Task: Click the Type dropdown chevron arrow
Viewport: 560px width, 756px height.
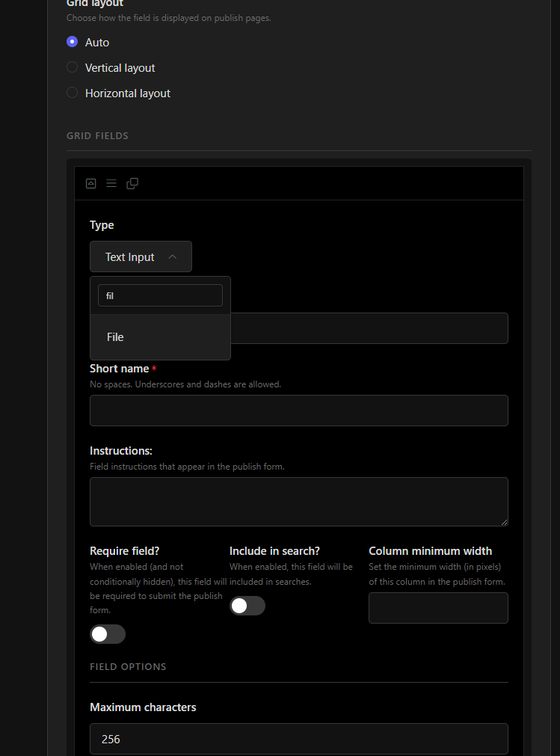Action: [173, 256]
